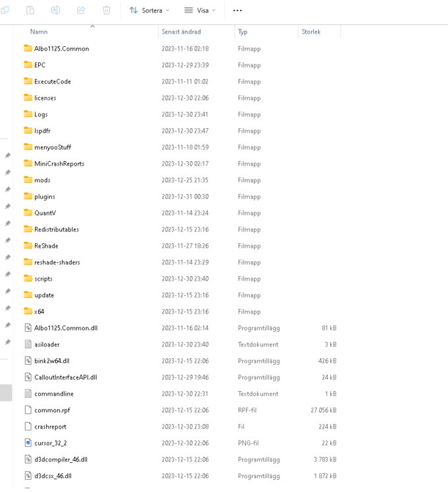Sort by Senast ändrad column header
The height and width of the screenshot is (493, 448).
tap(181, 32)
